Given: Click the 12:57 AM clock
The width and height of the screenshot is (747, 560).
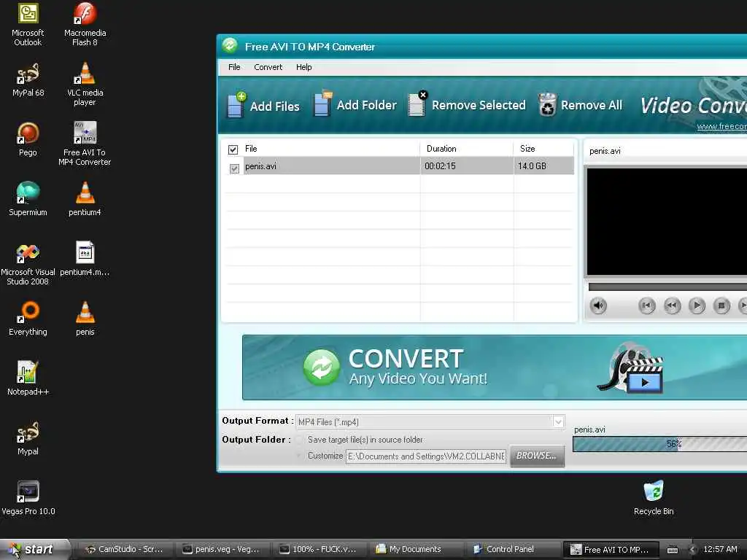Looking at the screenshot, I should pos(720,549).
